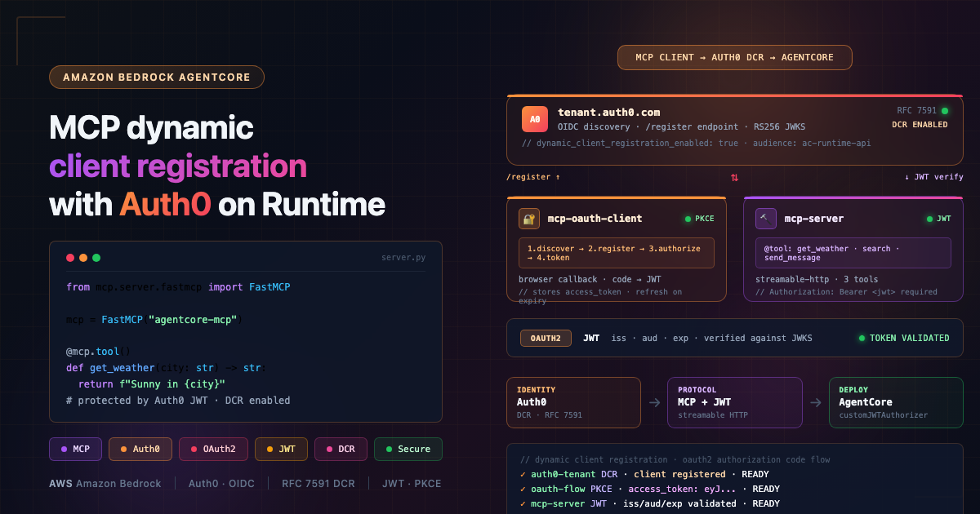Click the @tool get_weather search box
The width and height of the screenshot is (980, 514).
point(853,253)
